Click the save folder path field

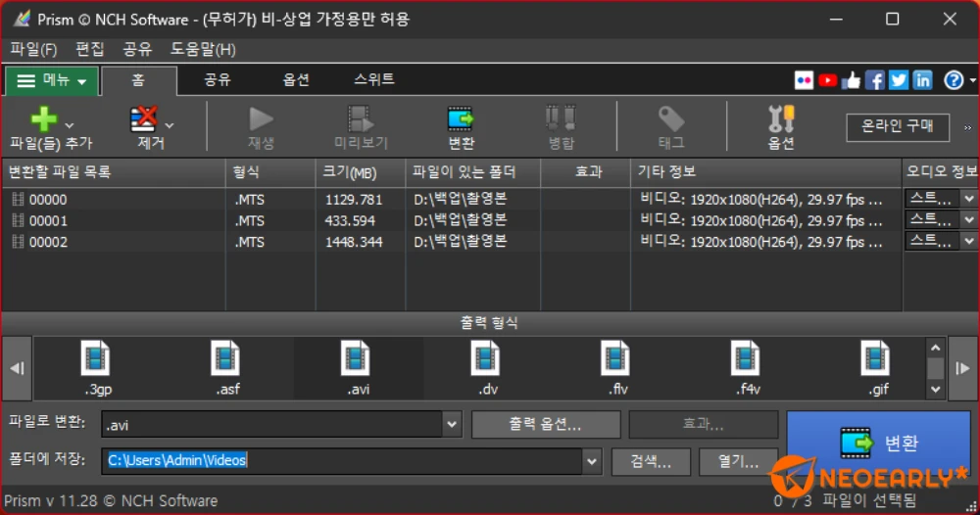[x=342, y=461]
